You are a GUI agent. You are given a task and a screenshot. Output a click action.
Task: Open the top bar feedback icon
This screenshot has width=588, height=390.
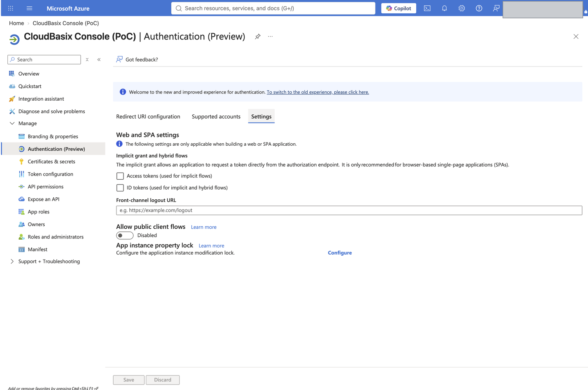[x=496, y=8]
